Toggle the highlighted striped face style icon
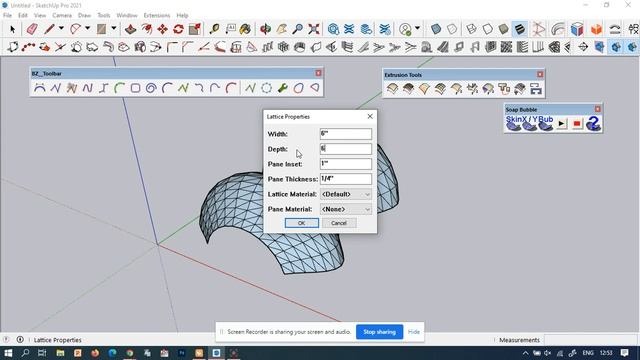This screenshot has width=640, height=360. pyautogui.click(x=520, y=29)
